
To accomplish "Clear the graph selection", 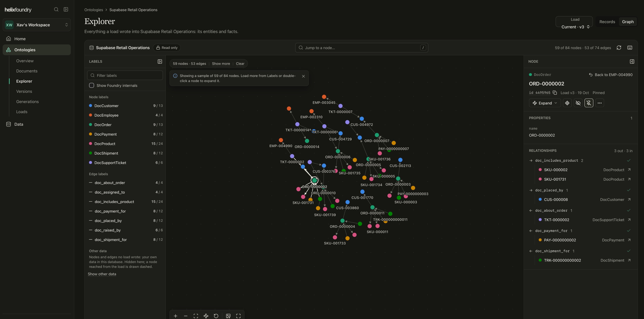I will click(240, 64).
